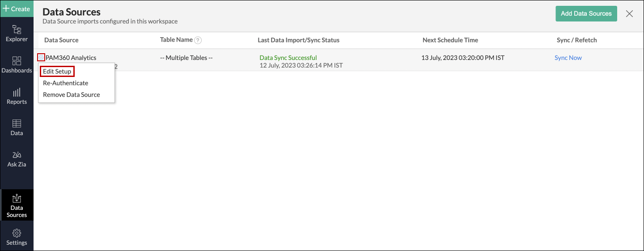Click the gear icon beside PAM360 Analytics
Screen dimensions: 644x251
click(41, 58)
